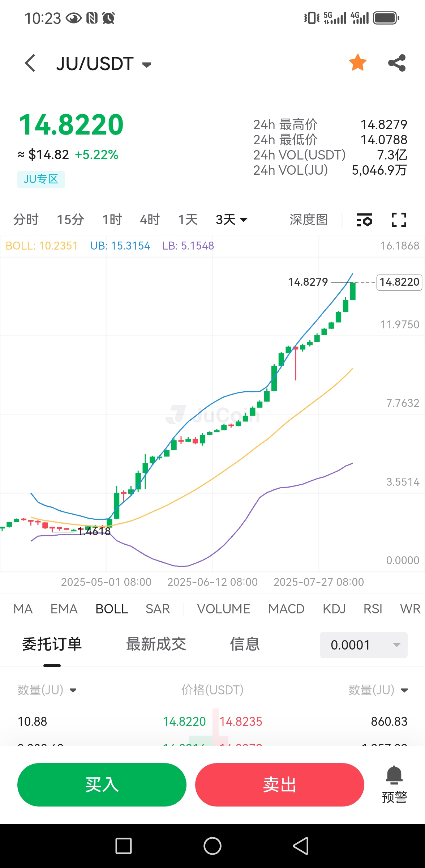425x868 pixels.
Task: Open the 0.0001 price precision dropdown
Action: 364,645
